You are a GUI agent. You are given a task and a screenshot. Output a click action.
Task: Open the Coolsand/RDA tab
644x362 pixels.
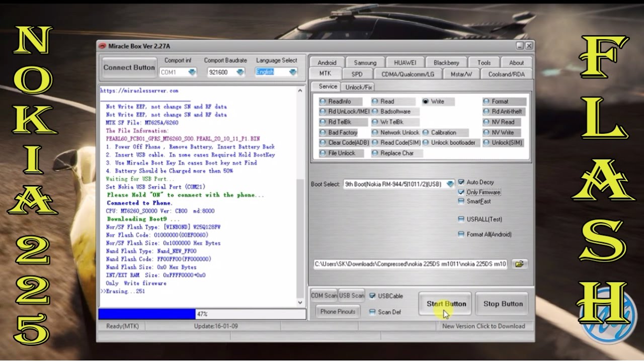coord(506,74)
